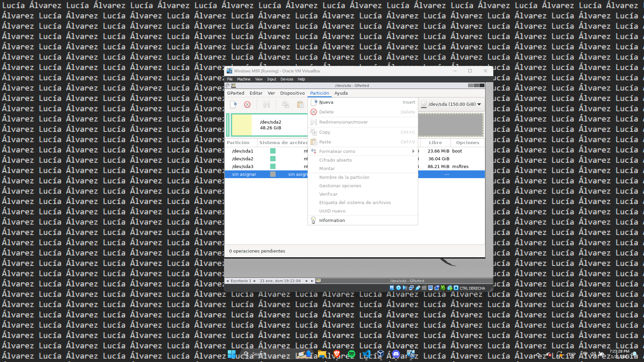Click the delete partition toolbar icon
Viewport: 644px width, 362px height.
pos(247,104)
